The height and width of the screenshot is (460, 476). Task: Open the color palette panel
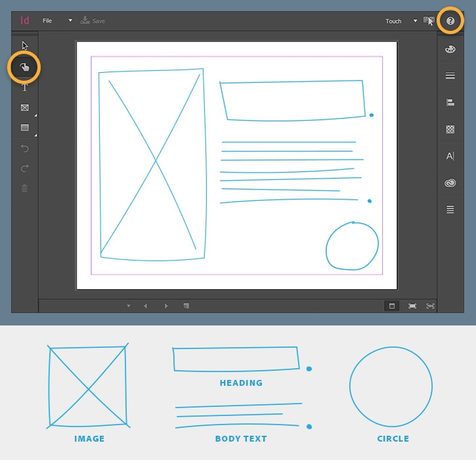point(450,49)
